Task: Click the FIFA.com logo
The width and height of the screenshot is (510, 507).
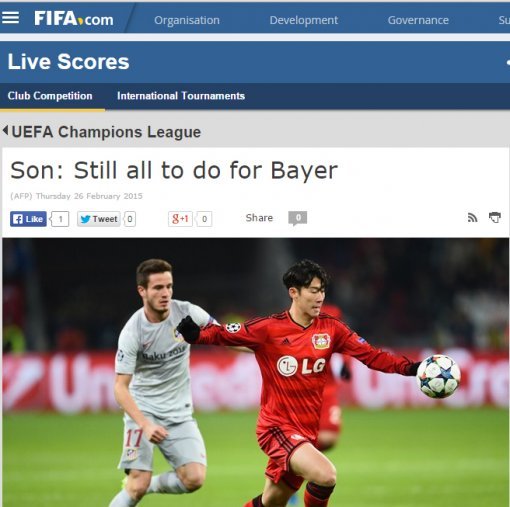Action: (x=74, y=19)
